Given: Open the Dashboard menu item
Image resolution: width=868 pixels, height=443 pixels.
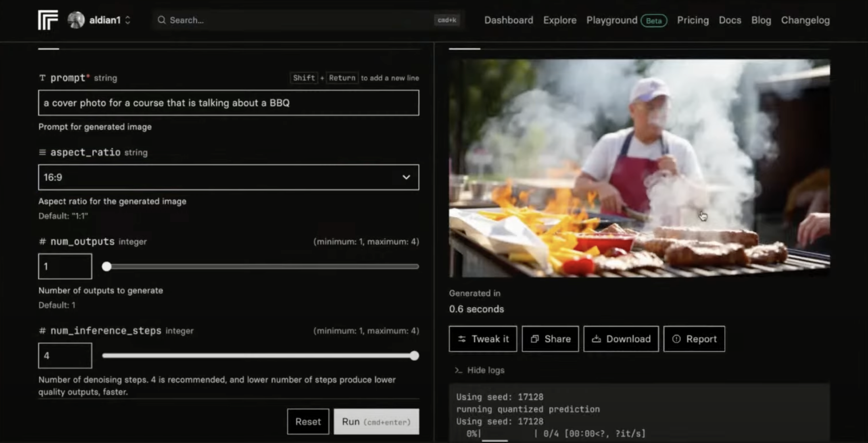Looking at the screenshot, I should pyautogui.click(x=509, y=20).
